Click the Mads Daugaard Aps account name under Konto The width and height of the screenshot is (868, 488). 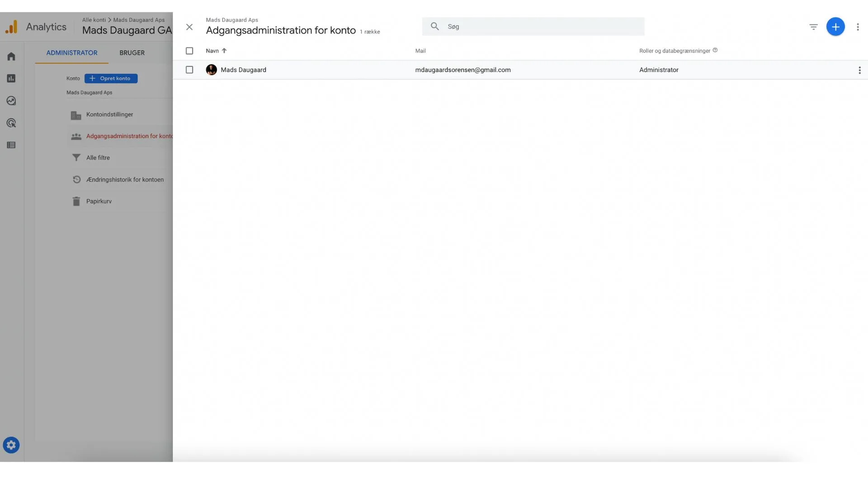click(x=89, y=93)
